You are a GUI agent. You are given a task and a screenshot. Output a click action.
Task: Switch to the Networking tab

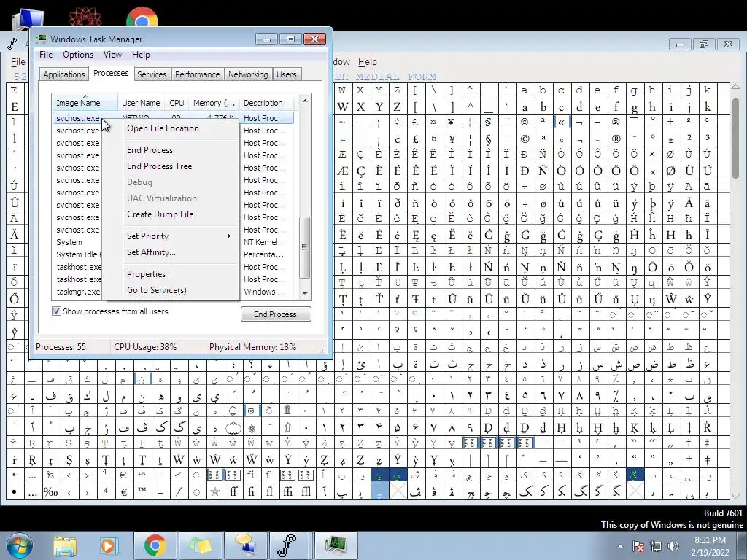click(248, 74)
